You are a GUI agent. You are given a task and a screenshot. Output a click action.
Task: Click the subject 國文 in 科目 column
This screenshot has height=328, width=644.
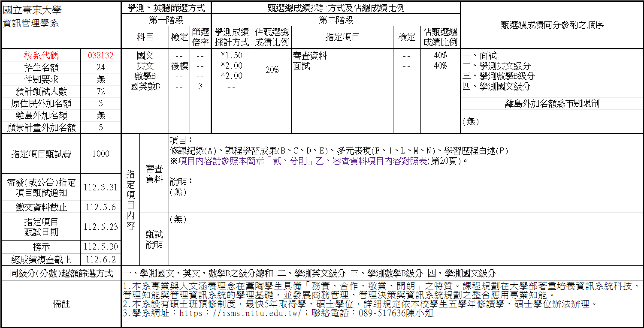tap(145, 55)
